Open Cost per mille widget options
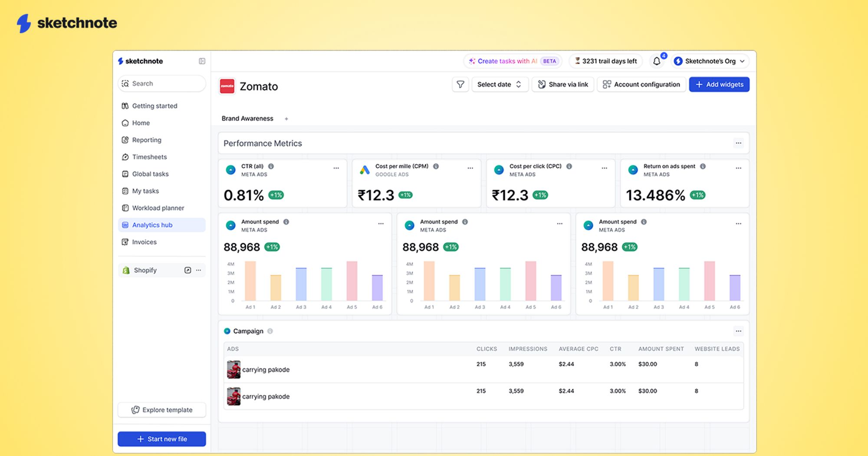This screenshot has width=868, height=456. coord(470,168)
